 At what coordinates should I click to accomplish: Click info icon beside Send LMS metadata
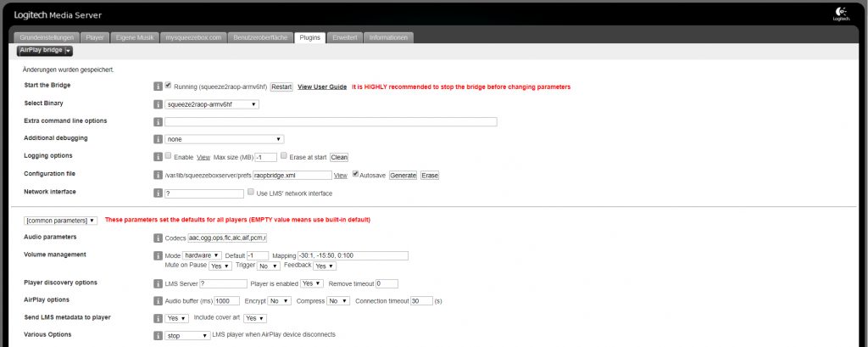(158, 319)
